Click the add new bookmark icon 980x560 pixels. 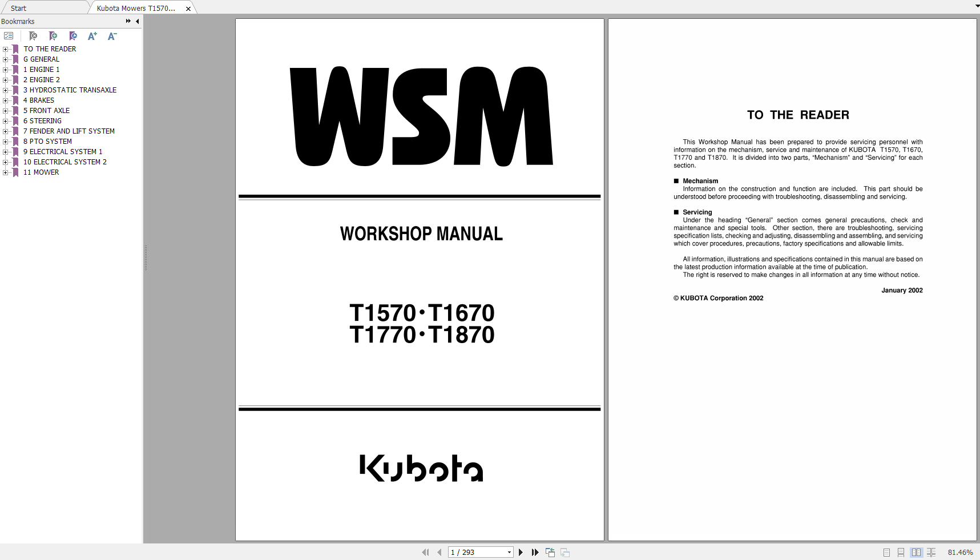[53, 36]
